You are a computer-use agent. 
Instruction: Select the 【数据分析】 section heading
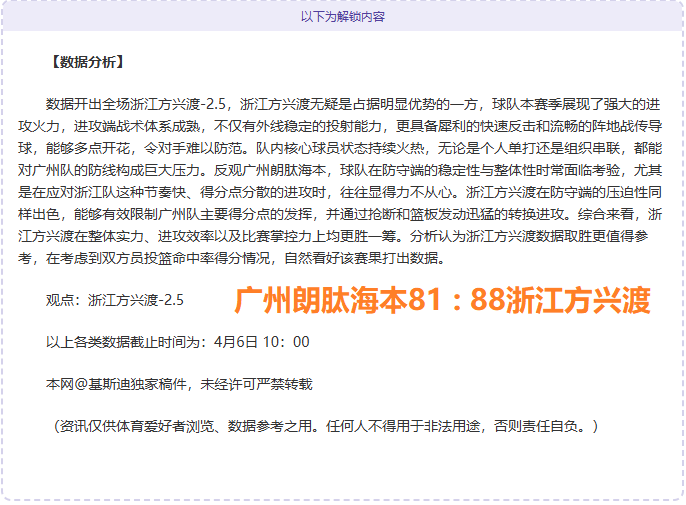[86, 62]
